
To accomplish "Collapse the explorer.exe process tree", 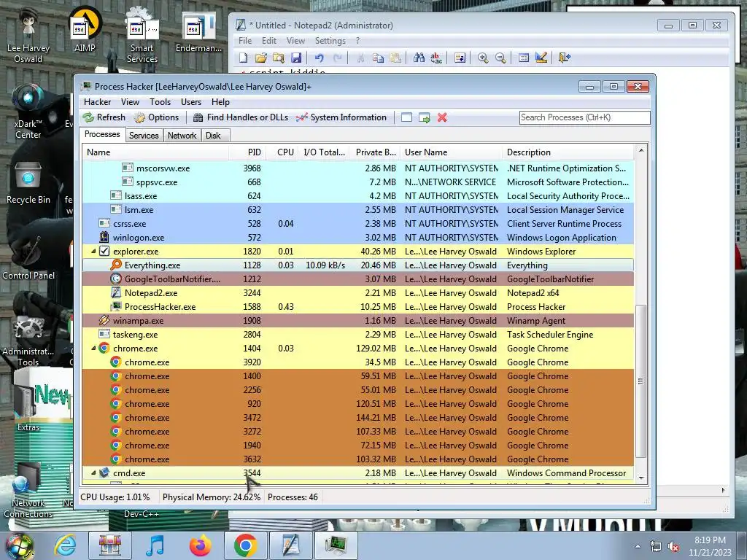I will pyautogui.click(x=93, y=252).
